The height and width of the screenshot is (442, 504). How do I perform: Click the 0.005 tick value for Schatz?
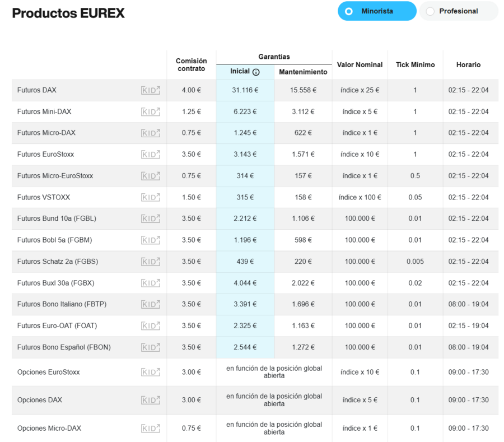[x=416, y=262]
